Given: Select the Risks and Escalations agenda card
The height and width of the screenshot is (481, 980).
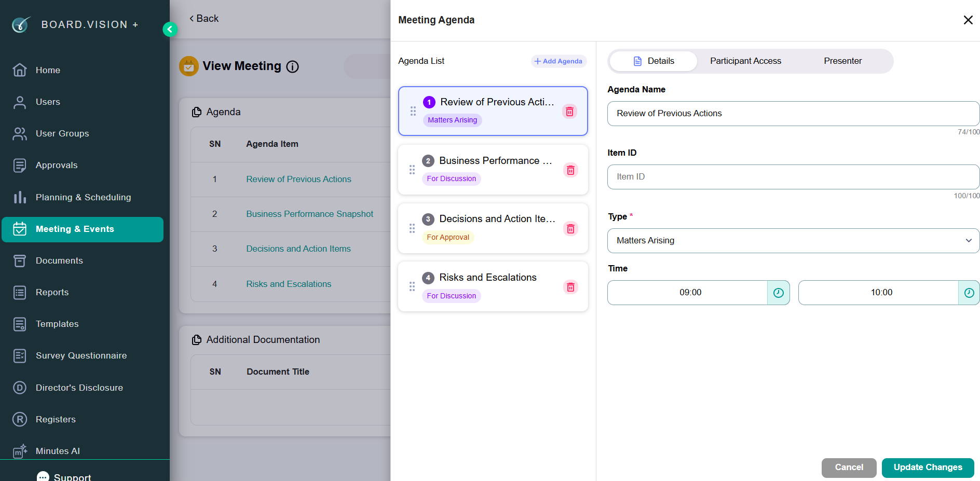Looking at the screenshot, I should pyautogui.click(x=493, y=286).
